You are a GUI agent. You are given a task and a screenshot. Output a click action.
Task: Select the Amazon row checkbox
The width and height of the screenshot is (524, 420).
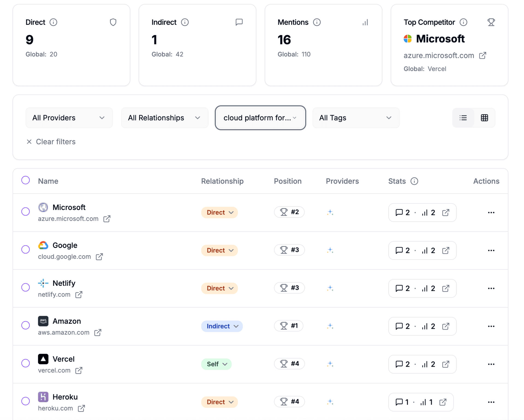[26, 325]
